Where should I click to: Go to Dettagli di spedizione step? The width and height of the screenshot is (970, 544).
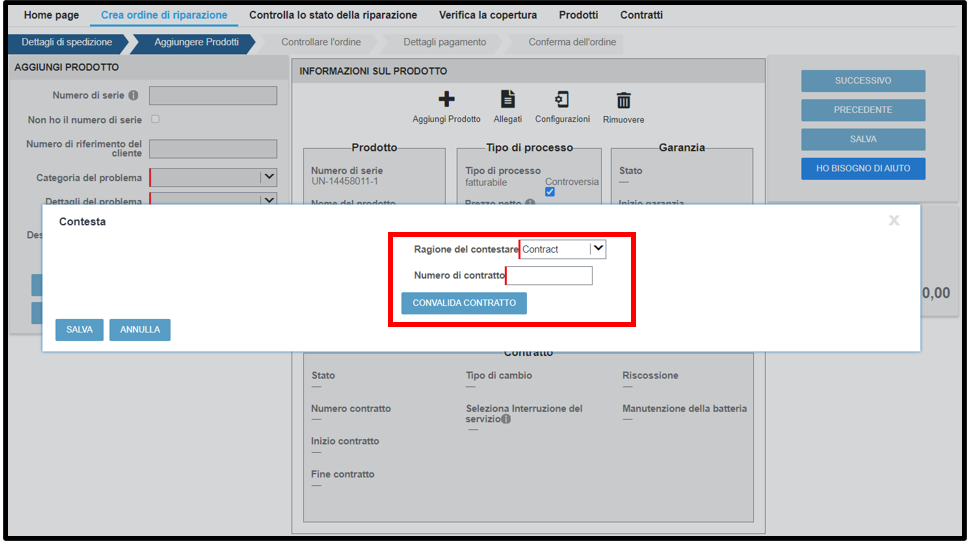67,42
